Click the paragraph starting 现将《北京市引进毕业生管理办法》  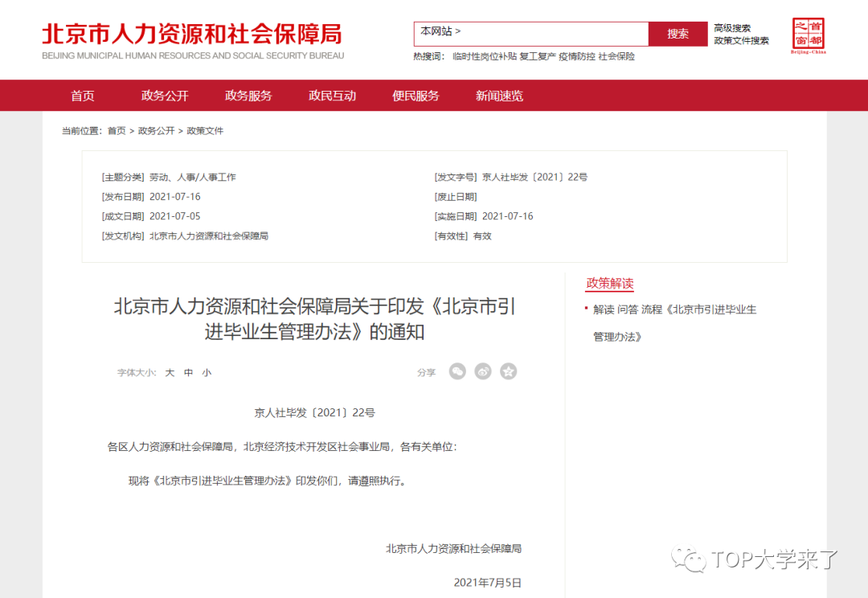[x=269, y=481]
